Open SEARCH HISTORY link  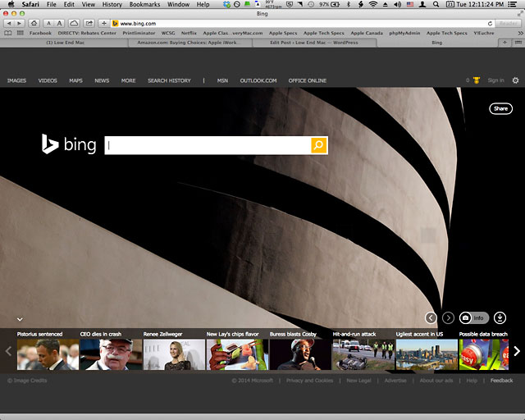point(169,80)
